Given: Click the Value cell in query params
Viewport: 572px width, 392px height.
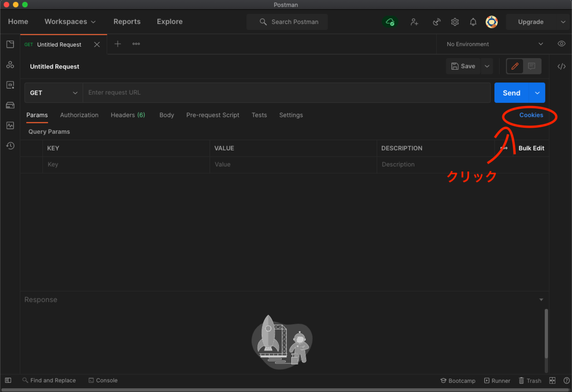Looking at the screenshot, I should (x=293, y=165).
